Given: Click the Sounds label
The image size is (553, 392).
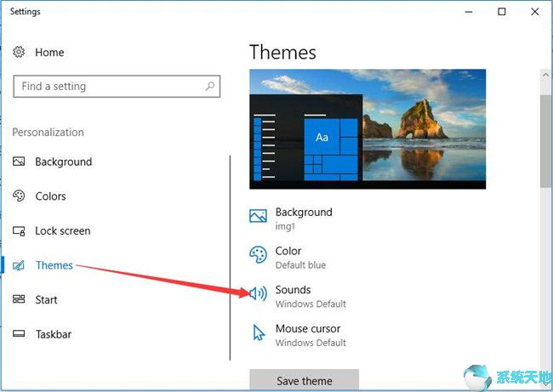Looking at the screenshot, I should pos(293,290).
